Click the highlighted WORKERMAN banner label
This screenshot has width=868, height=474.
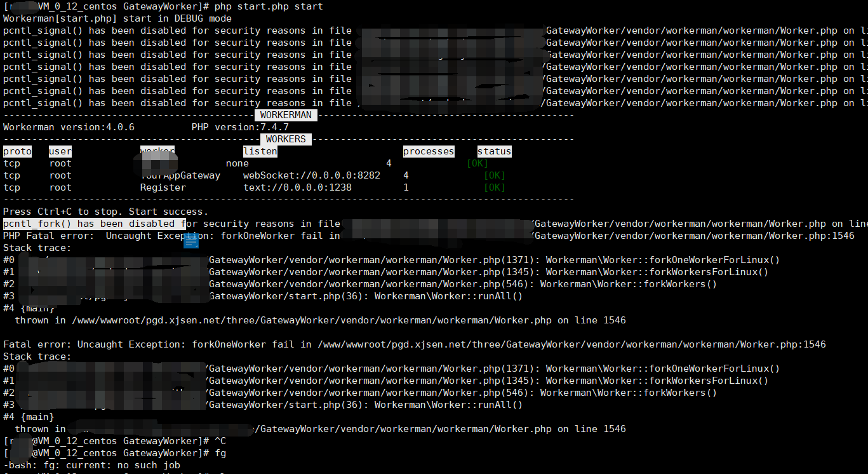tap(286, 115)
